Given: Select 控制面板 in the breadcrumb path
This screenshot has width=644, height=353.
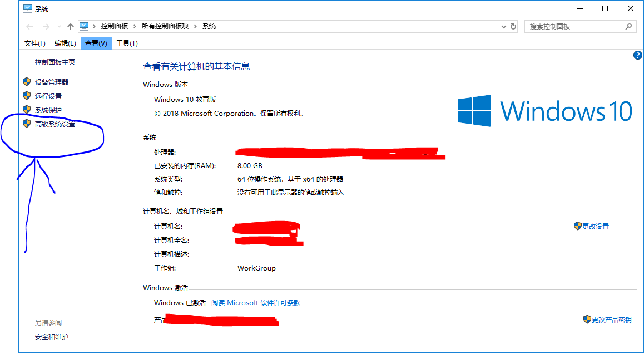Looking at the screenshot, I should [x=115, y=26].
